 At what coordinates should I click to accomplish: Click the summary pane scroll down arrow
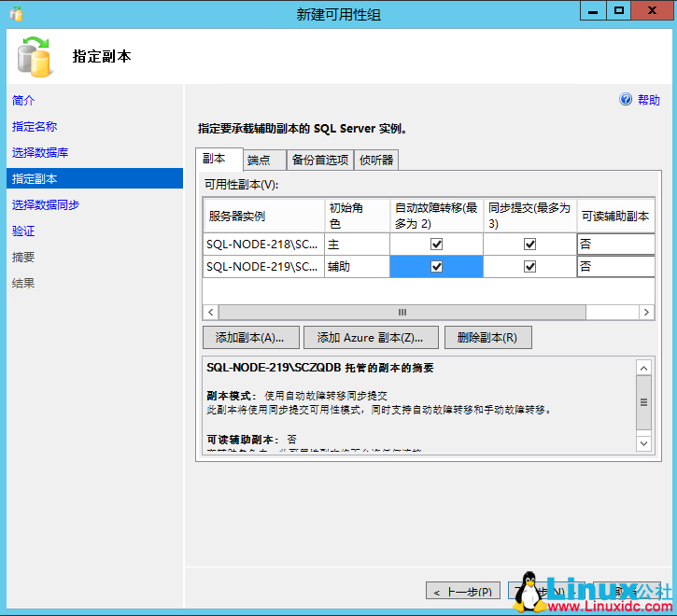click(643, 443)
